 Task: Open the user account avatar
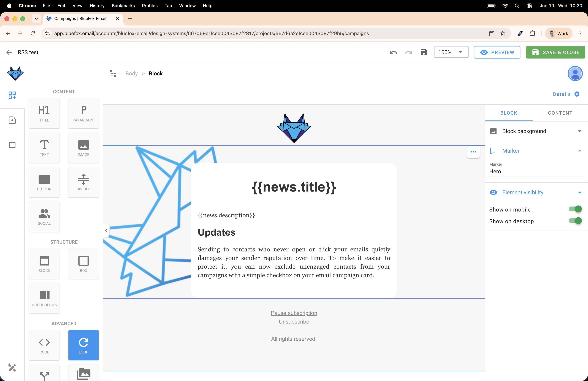coord(575,74)
